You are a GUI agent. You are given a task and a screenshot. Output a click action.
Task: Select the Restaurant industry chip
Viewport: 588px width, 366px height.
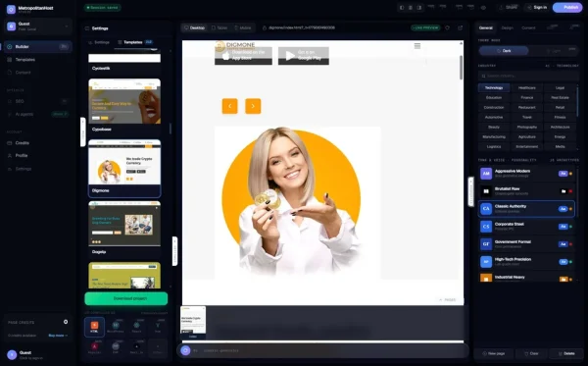click(x=527, y=107)
